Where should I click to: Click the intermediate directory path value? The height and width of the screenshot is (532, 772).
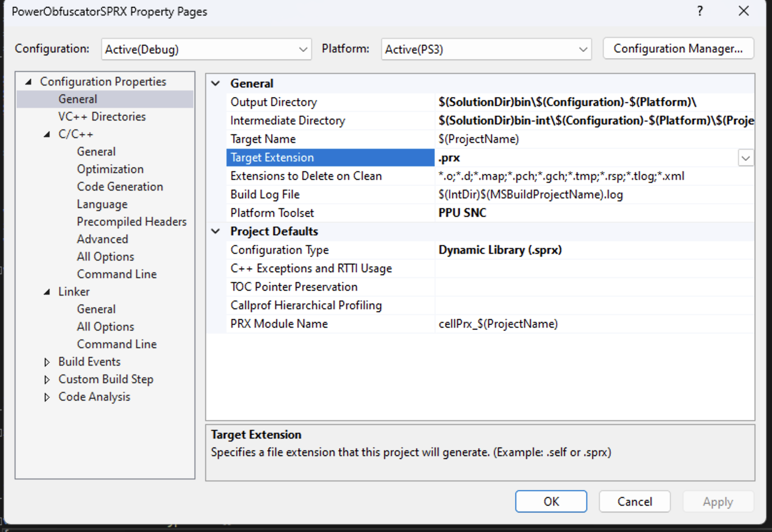pos(596,121)
